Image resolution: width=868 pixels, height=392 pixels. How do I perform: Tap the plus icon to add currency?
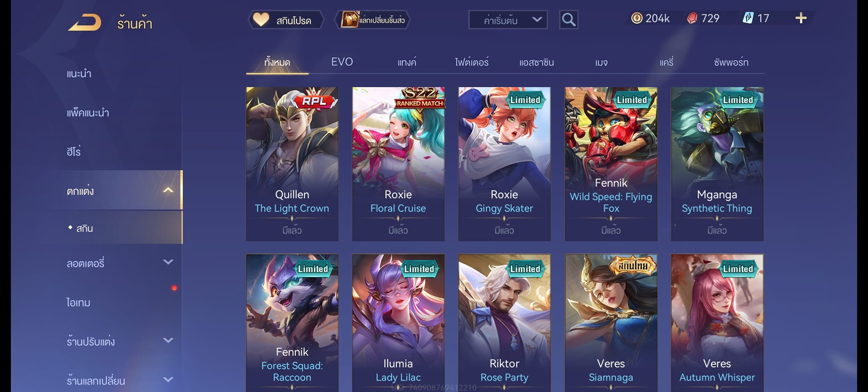[801, 18]
